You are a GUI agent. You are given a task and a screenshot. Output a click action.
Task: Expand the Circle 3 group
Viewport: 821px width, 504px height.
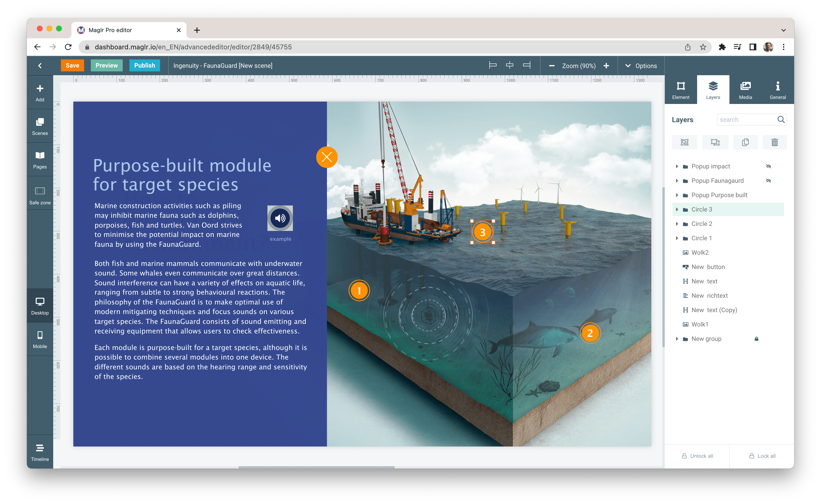[x=676, y=209]
